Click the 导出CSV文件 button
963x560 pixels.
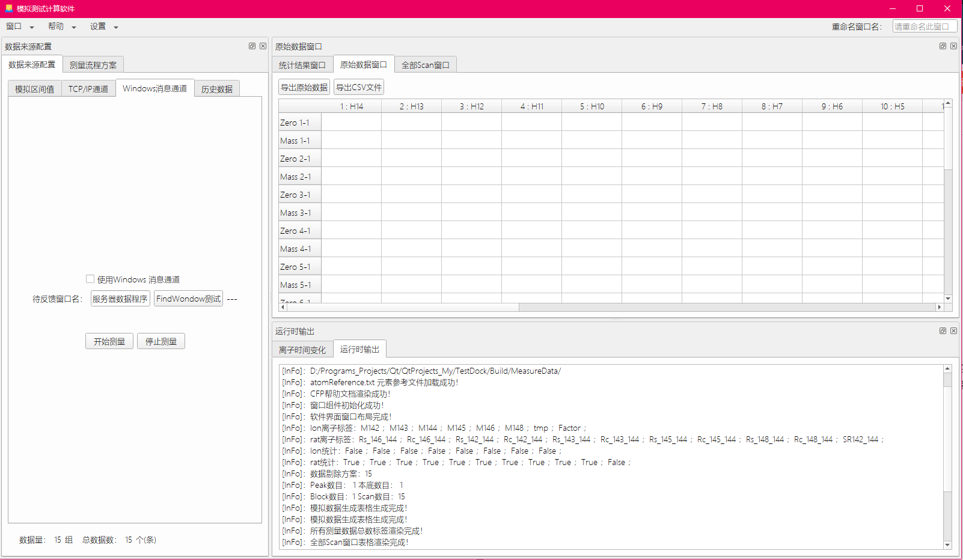point(359,87)
